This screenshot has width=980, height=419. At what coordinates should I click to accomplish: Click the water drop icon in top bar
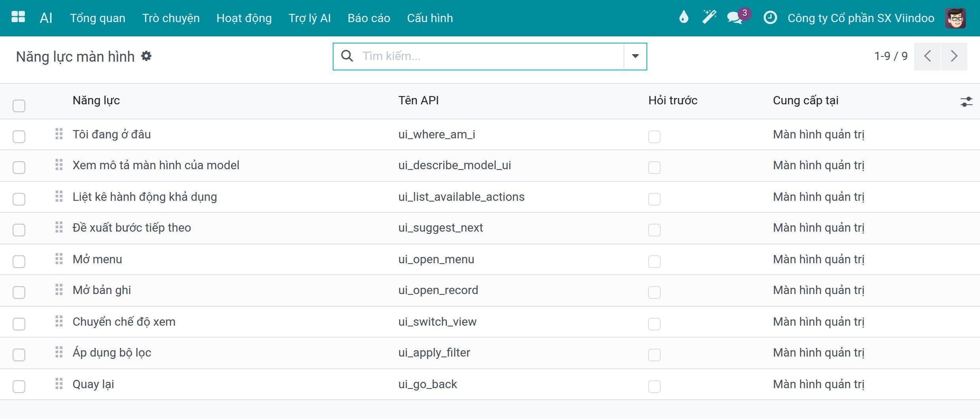684,17
